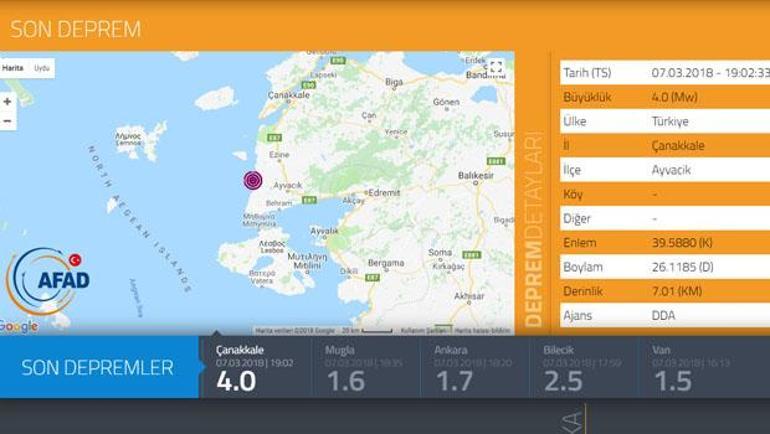The image size is (770, 434).
Task: Click the Enlem latitude detail row
Action: point(661,243)
